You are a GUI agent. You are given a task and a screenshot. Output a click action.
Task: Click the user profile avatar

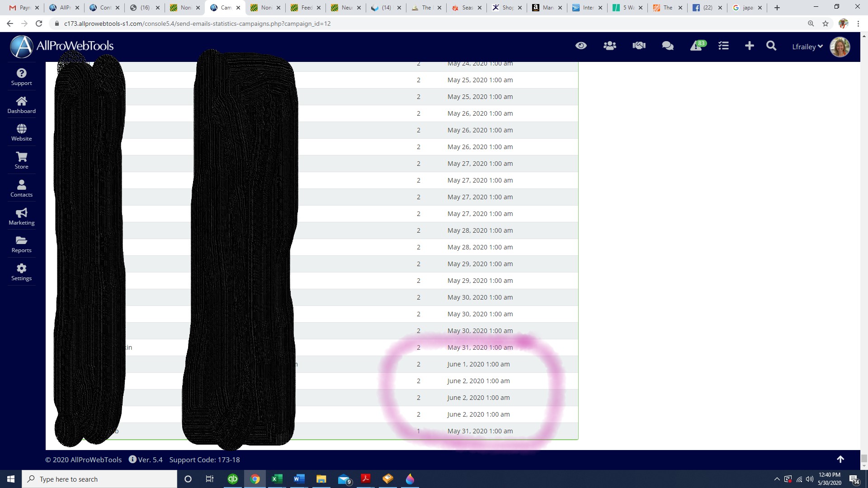(840, 47)
